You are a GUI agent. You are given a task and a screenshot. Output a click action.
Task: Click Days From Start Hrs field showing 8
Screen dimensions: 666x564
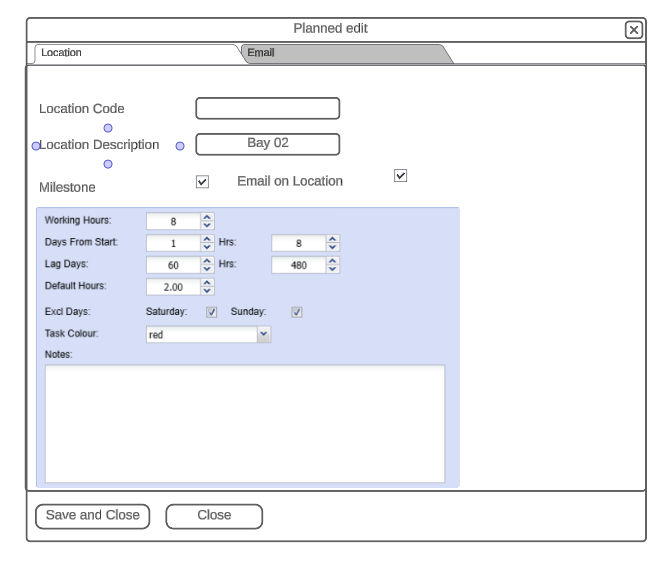point(299,243)
